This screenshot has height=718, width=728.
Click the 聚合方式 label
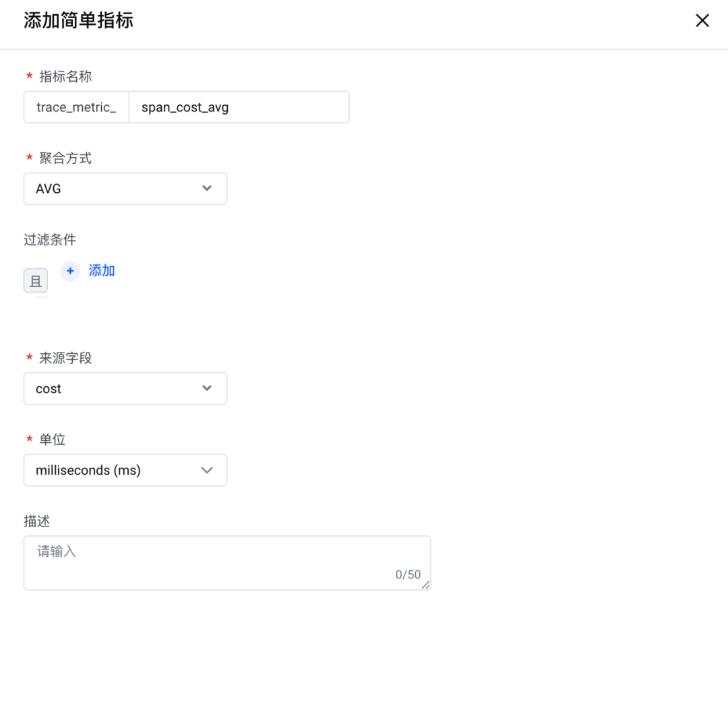pos(65,158)
